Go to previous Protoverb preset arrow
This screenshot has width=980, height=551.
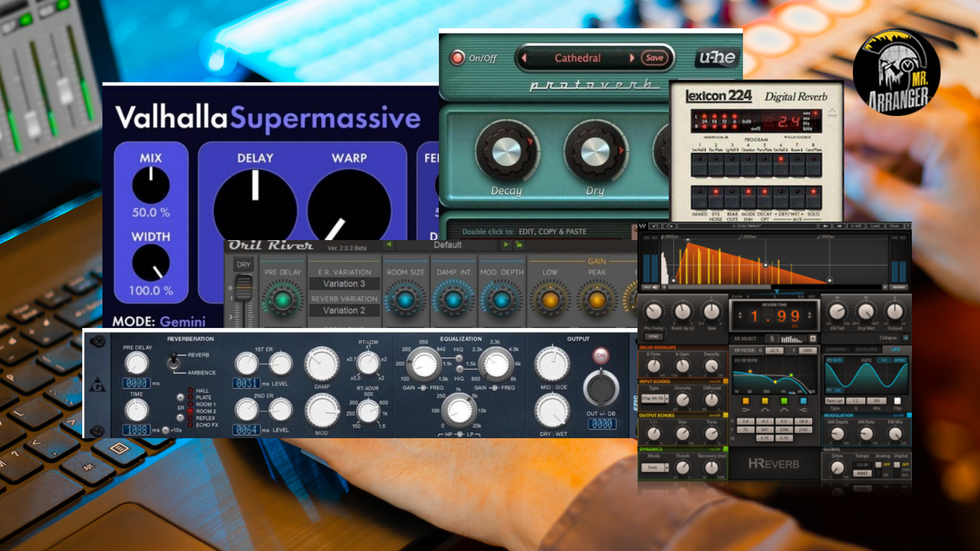coord(524,58)
